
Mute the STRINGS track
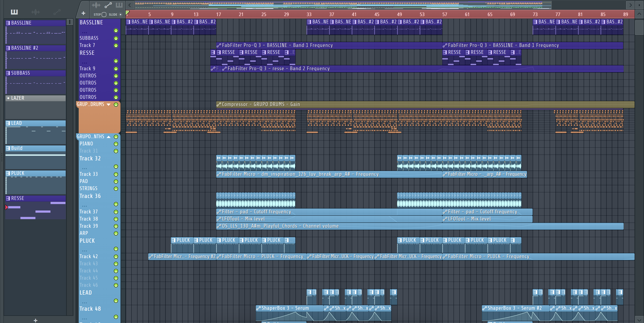click(116, 189)
